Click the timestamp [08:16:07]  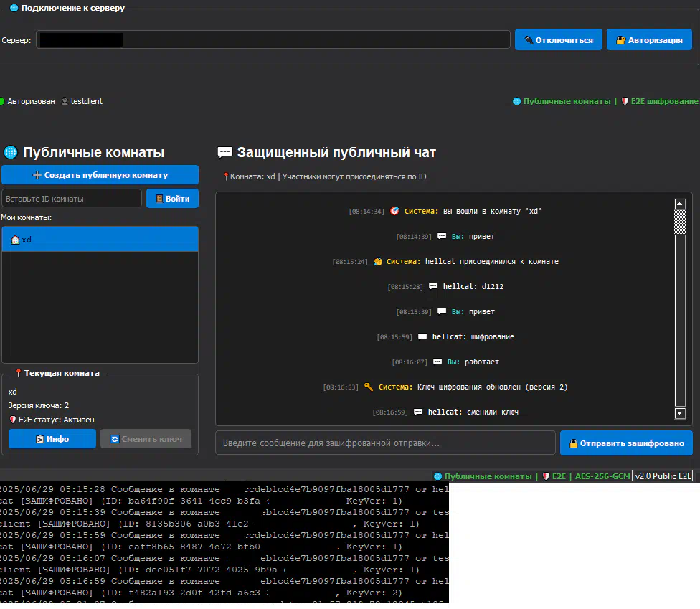pos(410,362)
